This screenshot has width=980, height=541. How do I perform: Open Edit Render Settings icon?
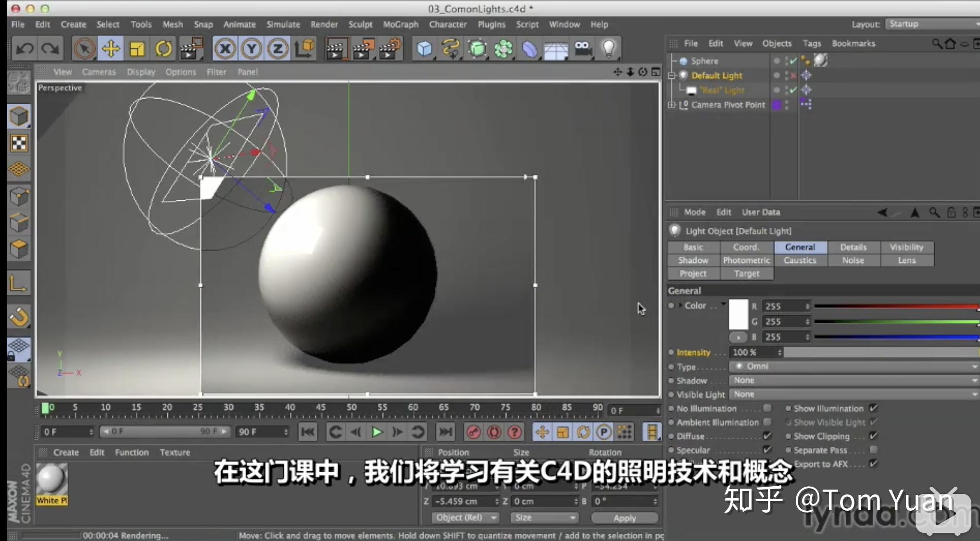pyautogui.click(x=389, y=49)
